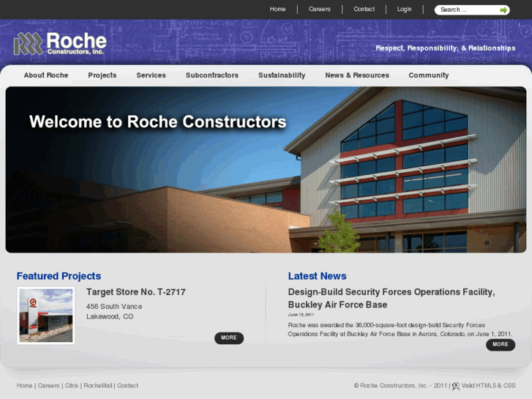Viewport: 532px width, 399px height.
Task: Click the footer Contact link
Action: 127,386
